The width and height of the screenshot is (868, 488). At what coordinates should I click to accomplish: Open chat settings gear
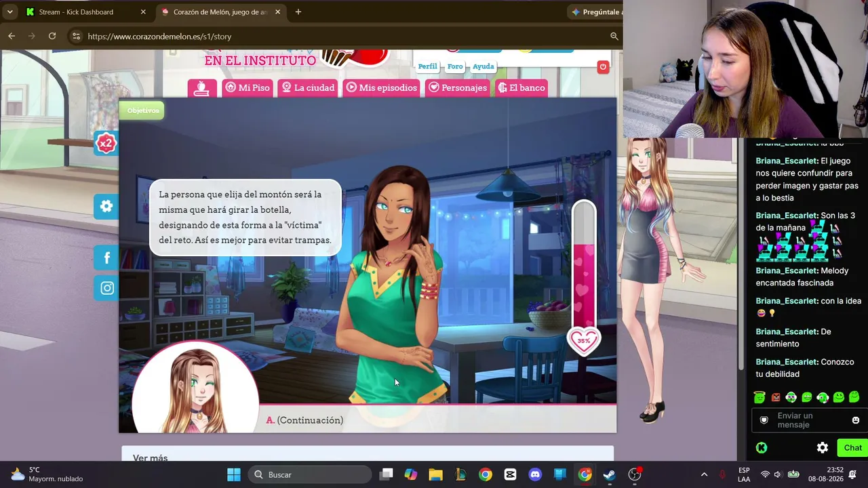[823, 447]
